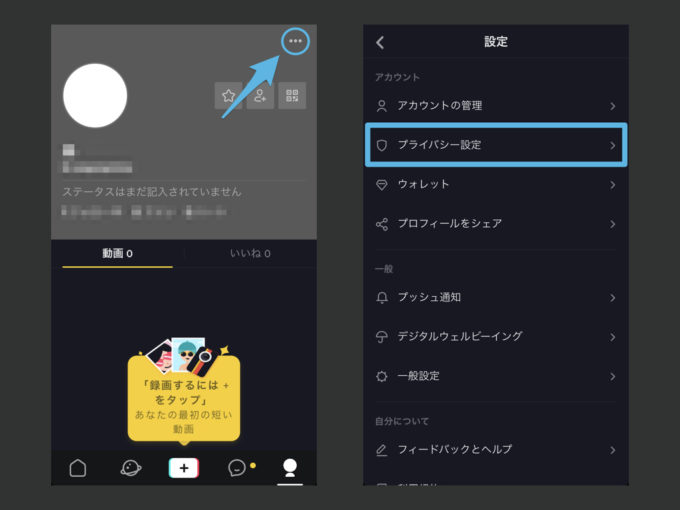The height and width of the screenshot is (510, 680).
Task: Tap chevron on プッシュ通知 row
Action: click(x=613, y=298)
